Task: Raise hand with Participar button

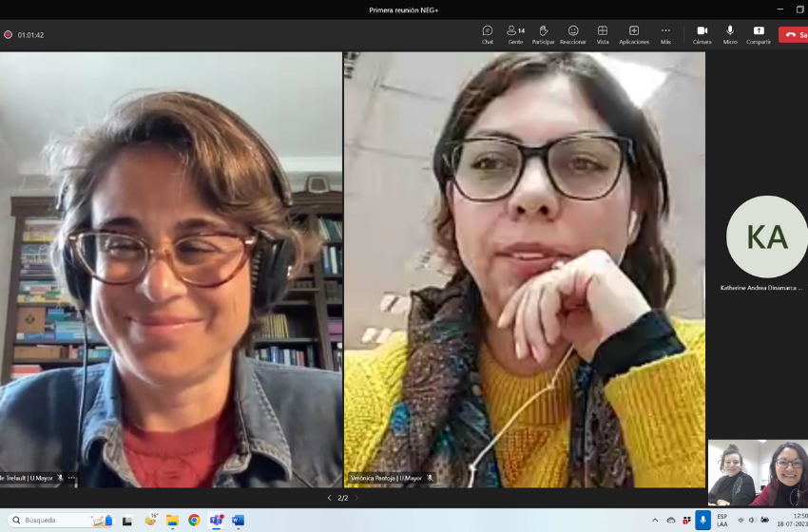Action: pos(543,33)
